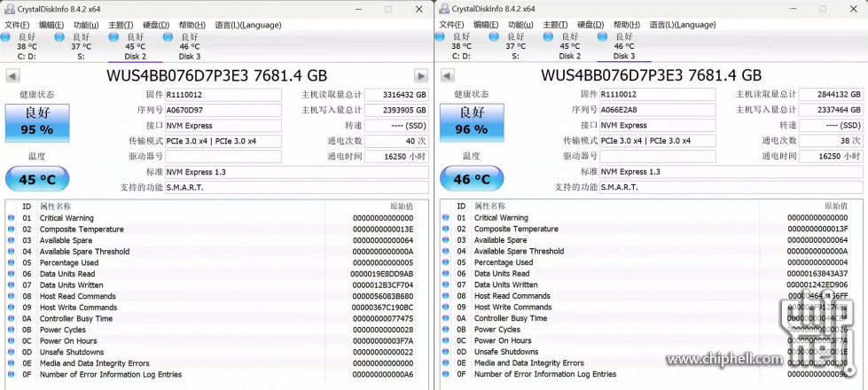Click status dot of Available Spare in right window

pyautogui.click(x=446, y=240)
